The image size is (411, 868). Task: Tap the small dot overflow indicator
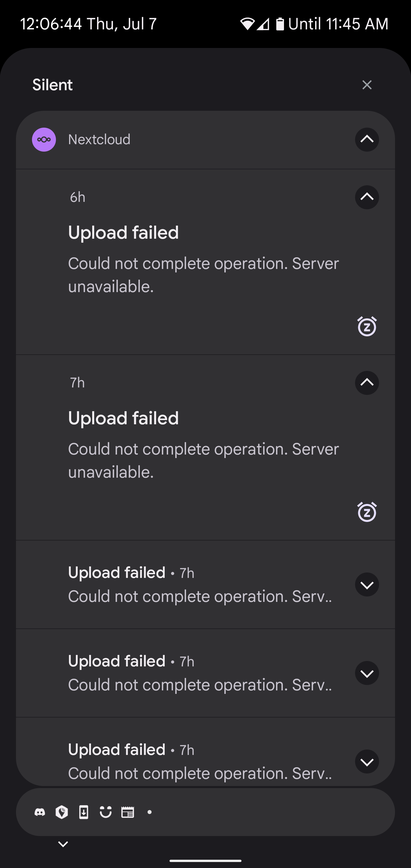[x=150, y=812]
